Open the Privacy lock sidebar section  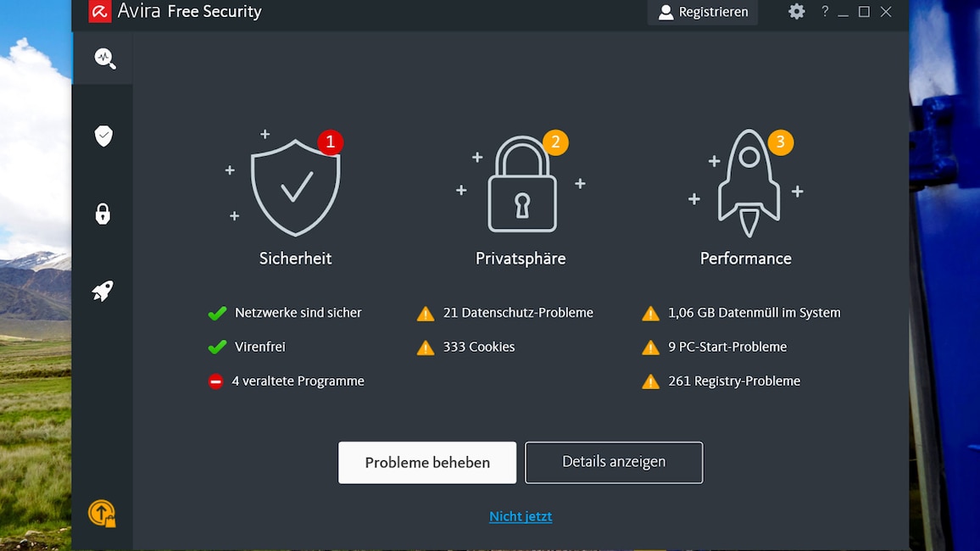pyautogui.click(x=103, y=214)
